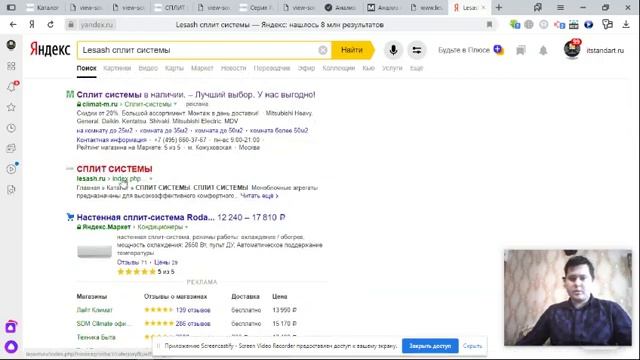
Task: Open the bookmarks manager icon in title bar
Action: tap(538, 7)
